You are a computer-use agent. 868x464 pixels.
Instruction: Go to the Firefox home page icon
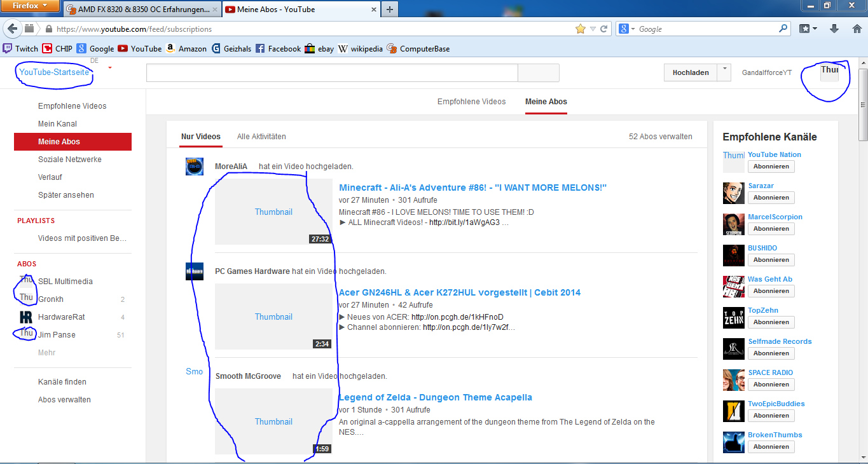pyautogui.click(x=857, y=29)
